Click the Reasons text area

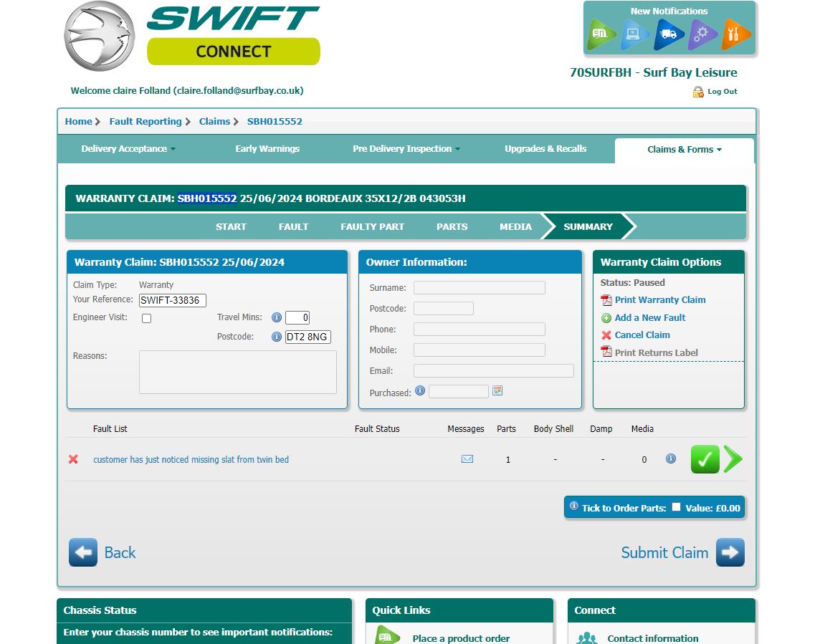pyautogui.click(x=238, y=373)
